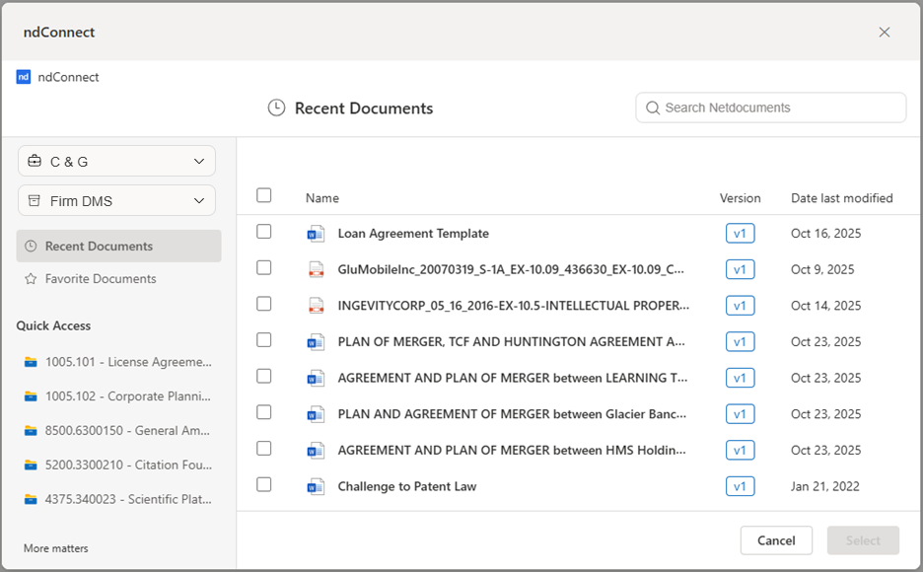Click Word icon of TCF AND HUNTINGTON document
This screenshot has height=573, width=924.
pos(316,342)
